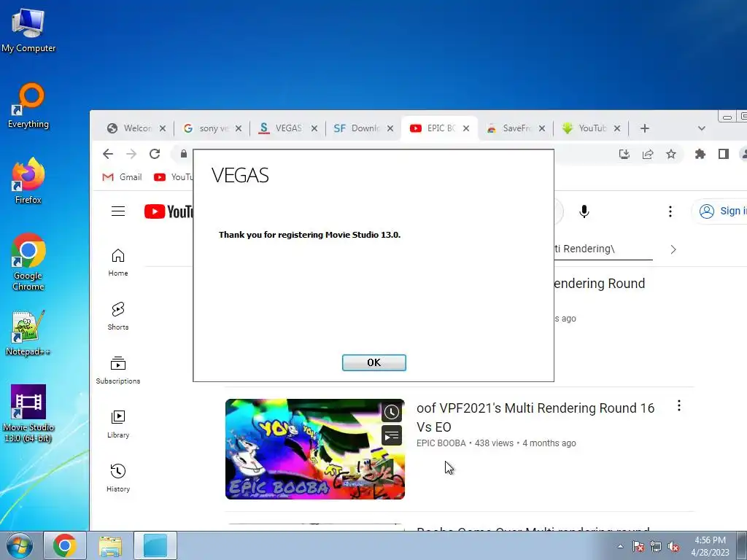Open EPIC BOOBA channel link under video
Image resolution: width=747 pixels, height=560 pixels.
point(441,443)
